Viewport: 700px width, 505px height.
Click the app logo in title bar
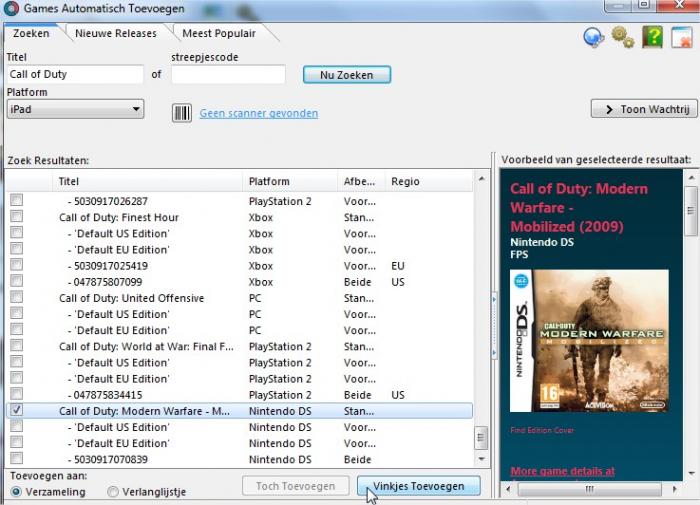pyautogui.click(x=11, y=8)
